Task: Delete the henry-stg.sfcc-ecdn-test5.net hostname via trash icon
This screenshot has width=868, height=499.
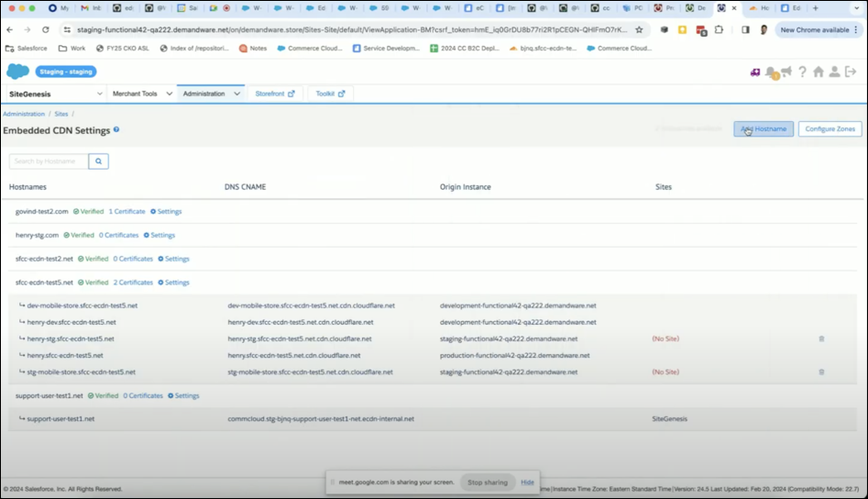Action: pos(821,339)
